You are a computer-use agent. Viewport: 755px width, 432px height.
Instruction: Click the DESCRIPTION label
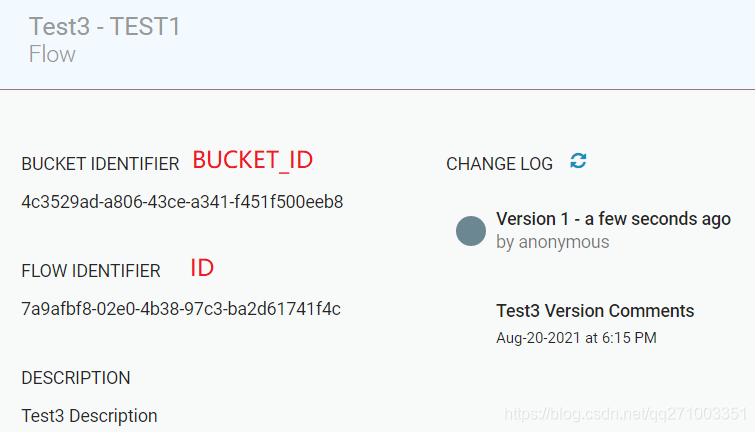click(76, 378)
